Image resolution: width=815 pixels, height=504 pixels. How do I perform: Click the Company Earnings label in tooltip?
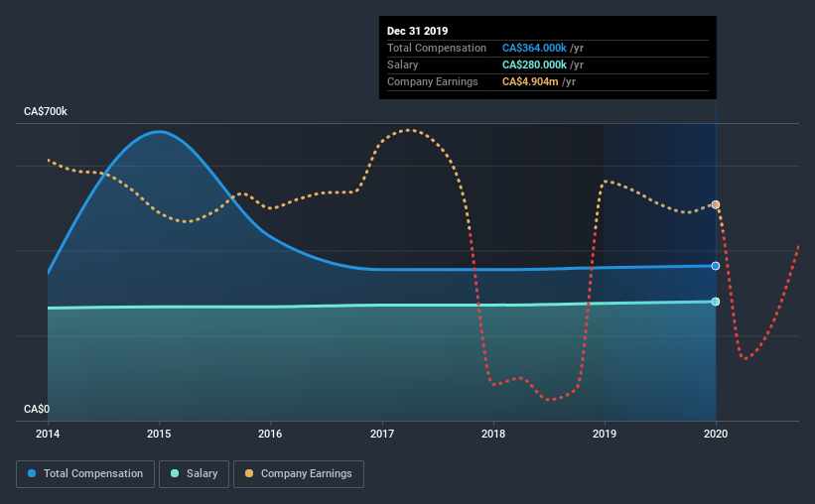coord(432,81)
